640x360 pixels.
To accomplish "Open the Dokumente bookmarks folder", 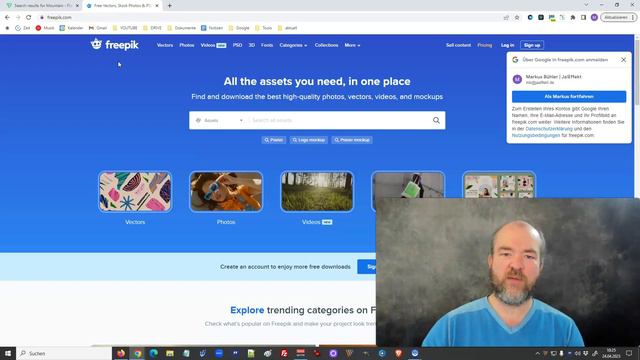I will click(181, 28).
